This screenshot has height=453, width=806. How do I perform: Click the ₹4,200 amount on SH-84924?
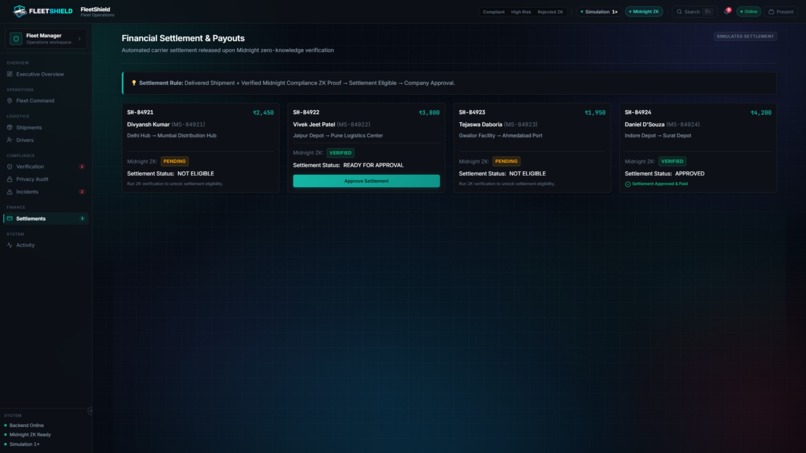pyautogui.click(x=761, y=113)
